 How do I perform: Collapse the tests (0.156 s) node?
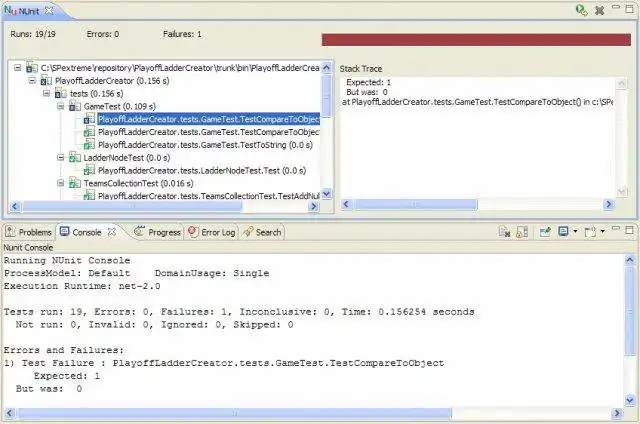[x=47, y=93]
